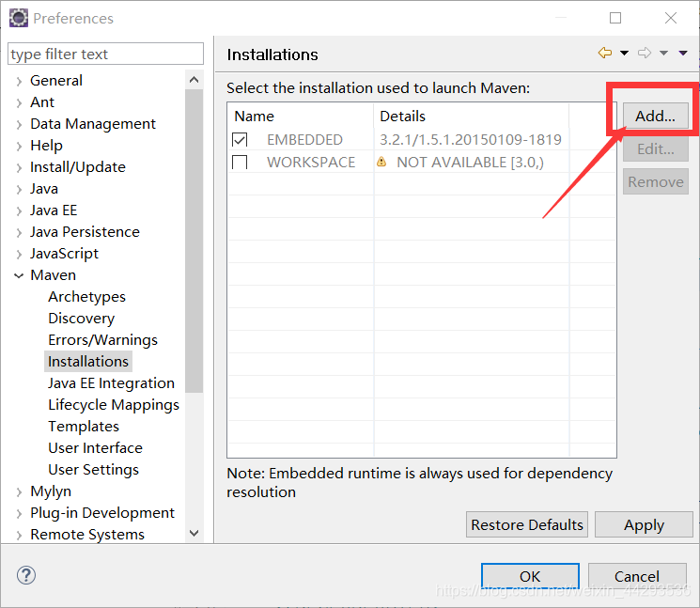Expand the Help preferences node

click(x=19, y=146)
